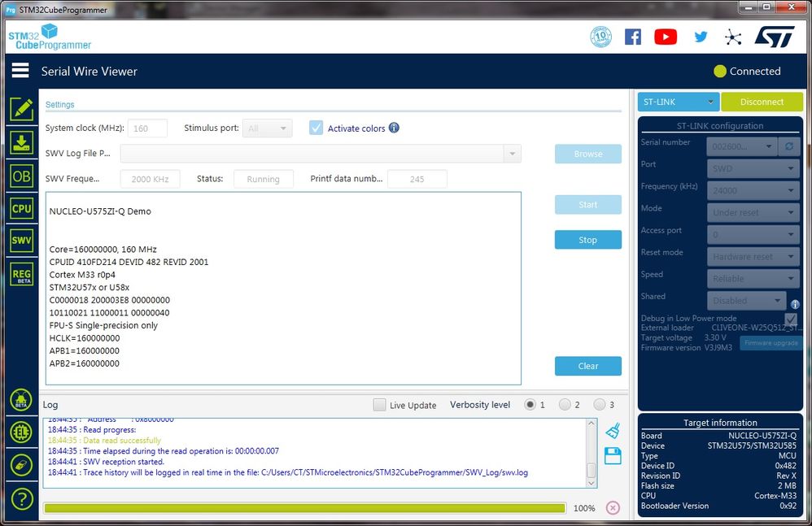Click the SWV Frequency field
The image size is (812, 526).
(151, 179)
